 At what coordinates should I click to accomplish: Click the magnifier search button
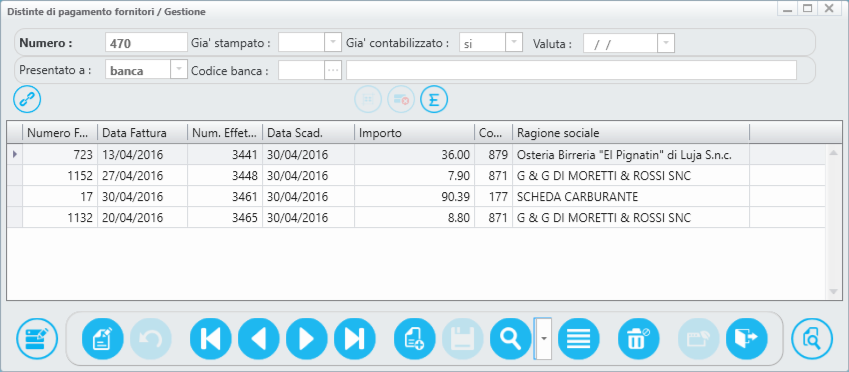tap(511, 339)
